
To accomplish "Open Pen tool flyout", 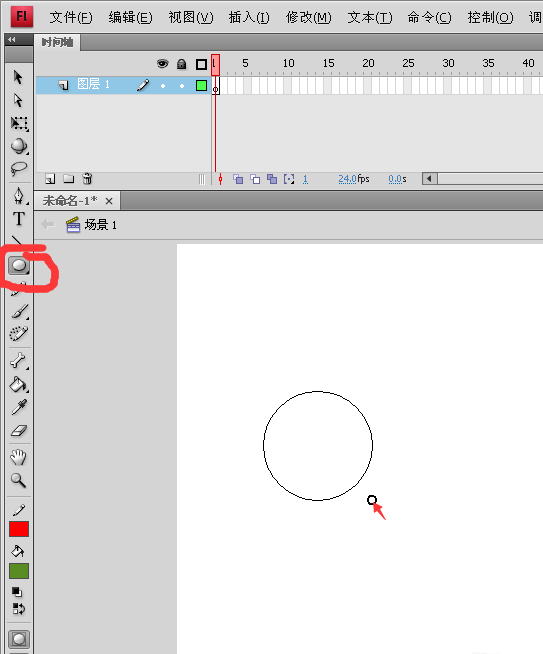I will point(19,196).
